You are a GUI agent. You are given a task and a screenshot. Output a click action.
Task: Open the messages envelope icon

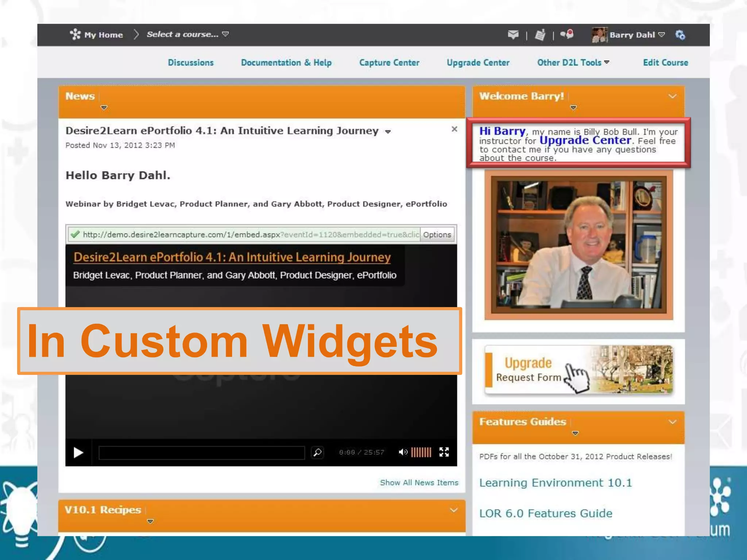[513, 35]
